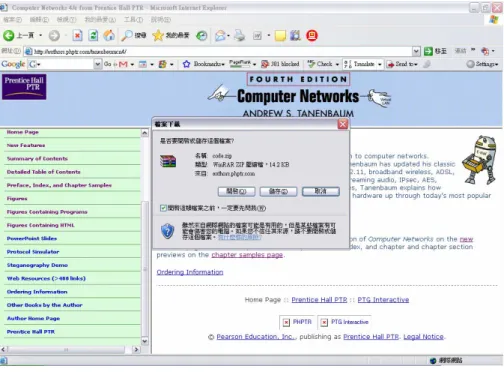The image size is (504, 372).
Task: Open the Google toolbar Settings dropdown
Action: pyautogui.click(x=482, y=64)
